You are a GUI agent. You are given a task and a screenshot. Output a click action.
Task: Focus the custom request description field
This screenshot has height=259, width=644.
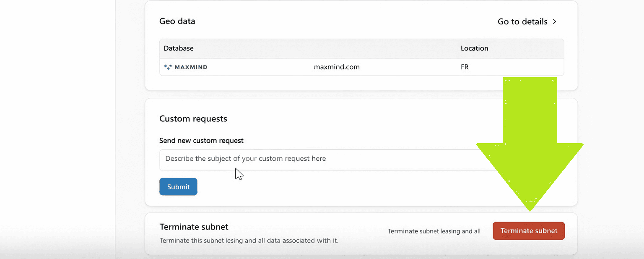point(319,160)
